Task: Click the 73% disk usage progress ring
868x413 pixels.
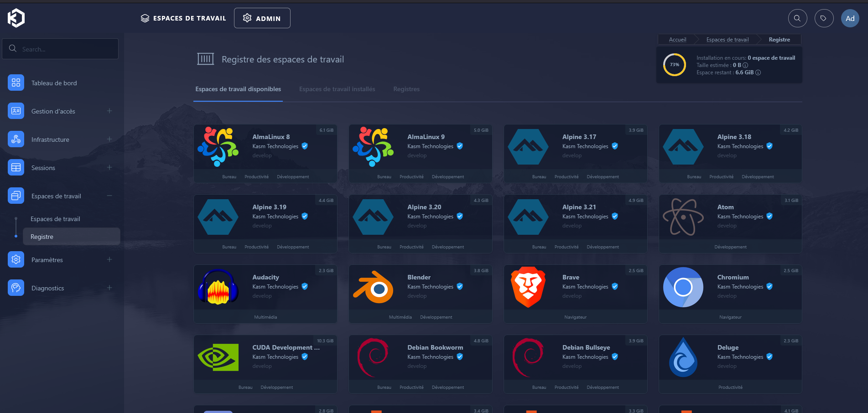Action: point(675,65)
